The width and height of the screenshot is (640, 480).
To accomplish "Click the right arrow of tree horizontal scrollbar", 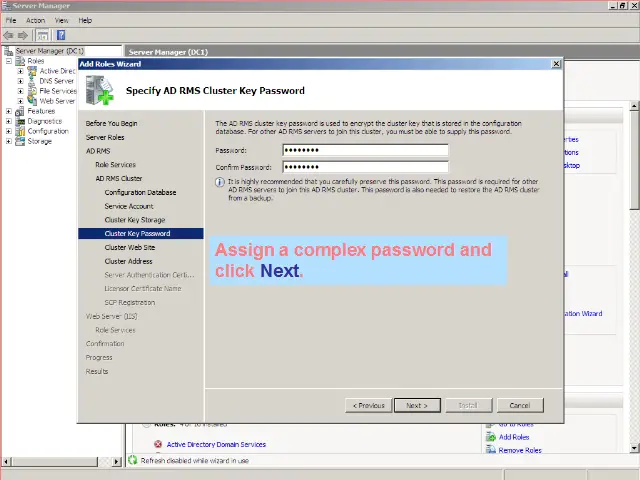I will point(116,461).
